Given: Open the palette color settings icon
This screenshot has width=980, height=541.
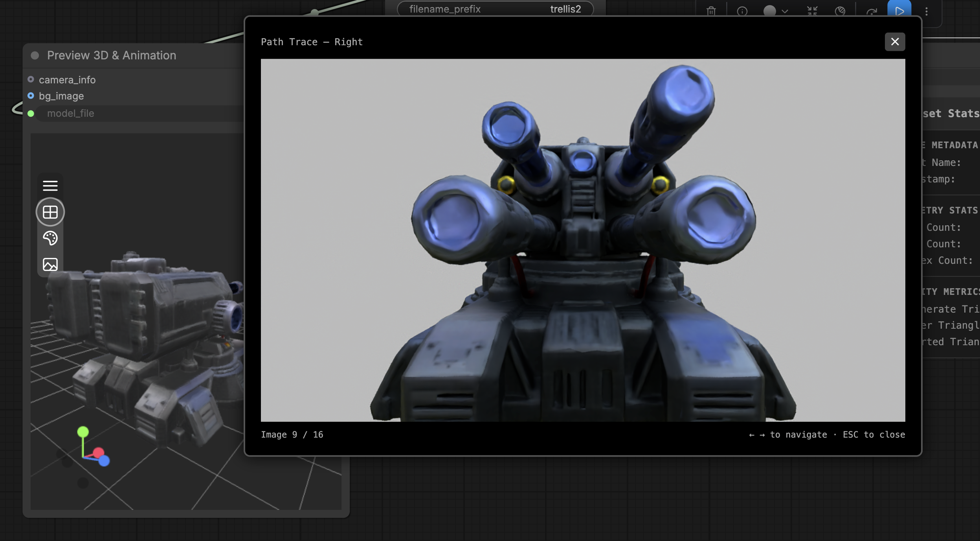Looking at the screenshot, I should tap(50, 238).
